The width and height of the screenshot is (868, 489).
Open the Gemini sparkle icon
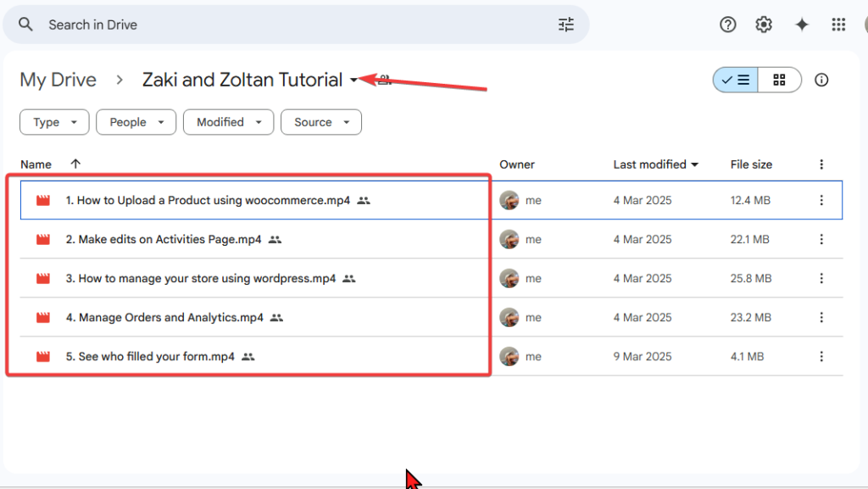(802, 25)
